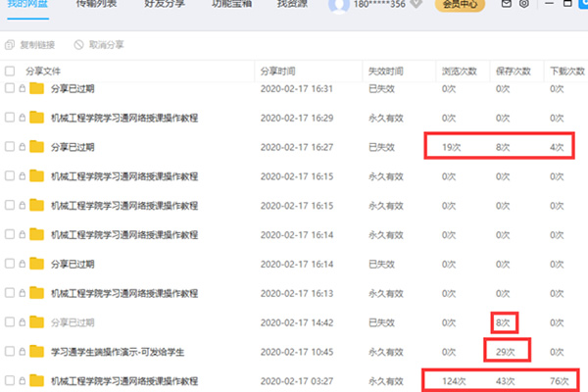Click lock icon on the 16:31 share row
The height and width of the screenshot is (392, 588).
click(x=22, y=88)
